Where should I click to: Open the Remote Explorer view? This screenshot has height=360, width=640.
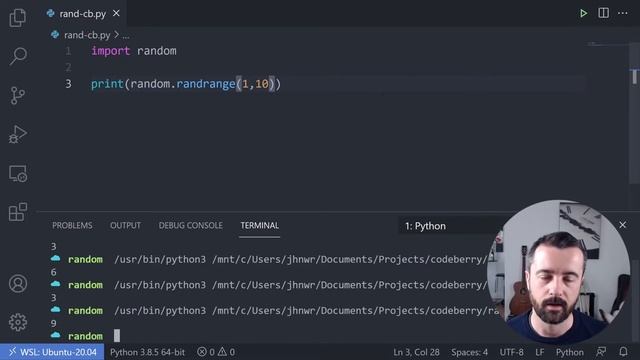click(x=18, y=174)
